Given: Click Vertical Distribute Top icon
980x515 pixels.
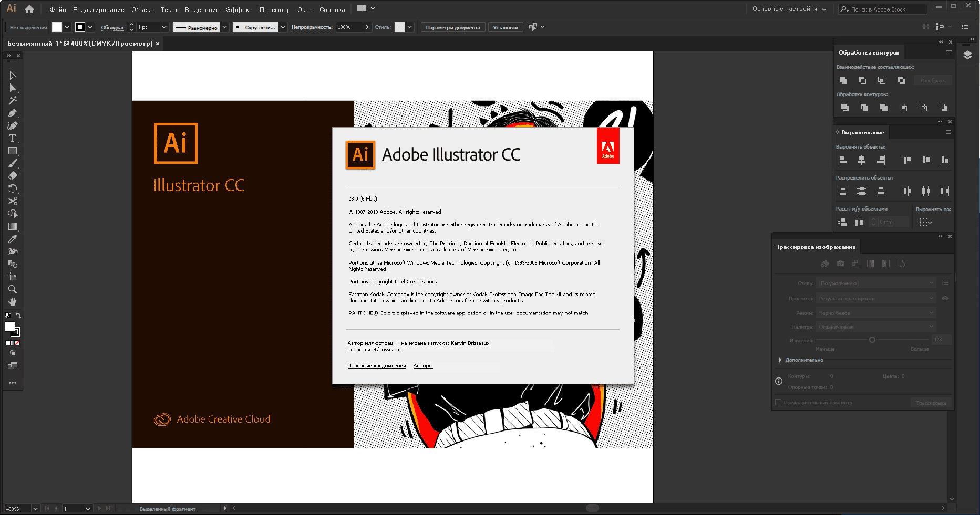Looking at the screenshot, I should [x=842, y=191].
